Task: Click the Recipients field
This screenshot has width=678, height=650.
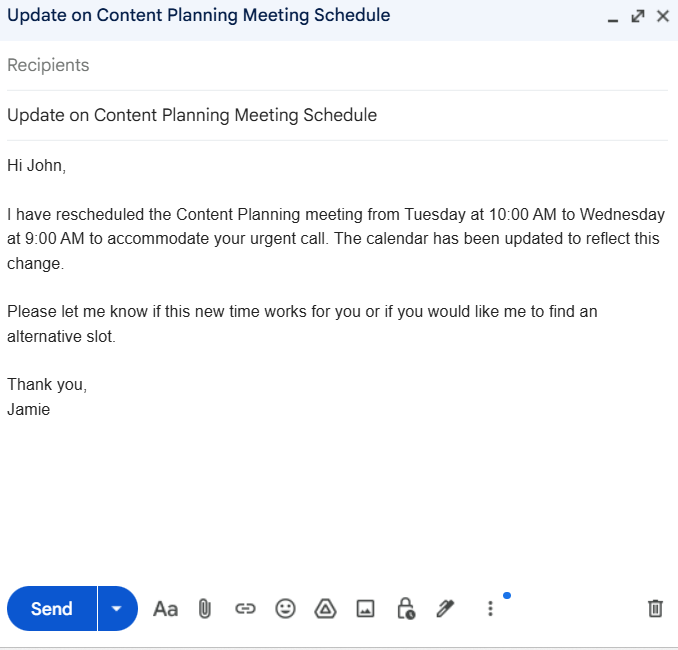Action: click(300, 65)
